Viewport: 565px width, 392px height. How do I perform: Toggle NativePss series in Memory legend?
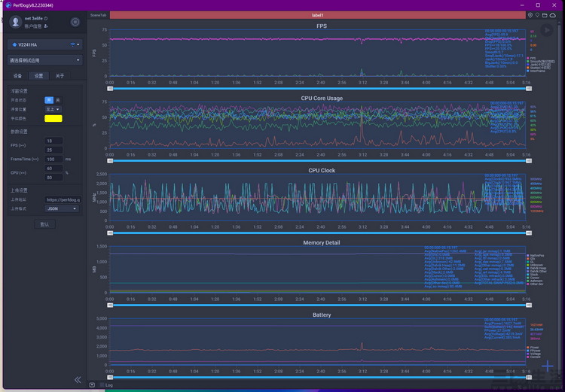coord(536,256)
